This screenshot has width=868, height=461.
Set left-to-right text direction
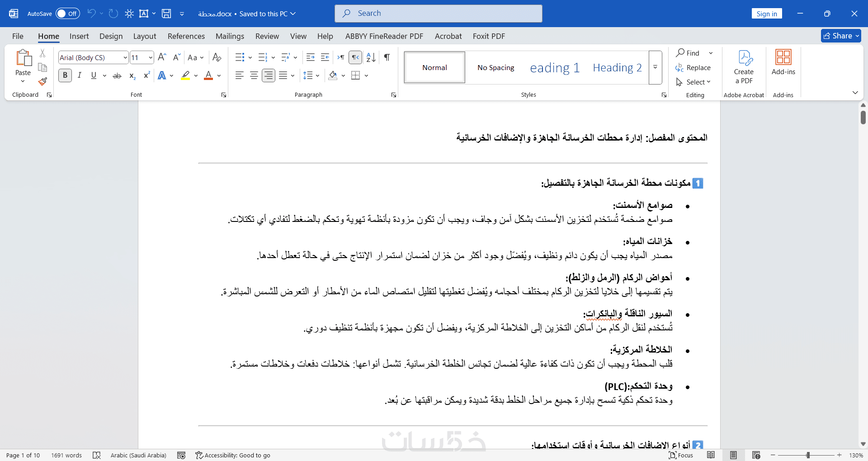pyautogui.click(x=341, y=57)
